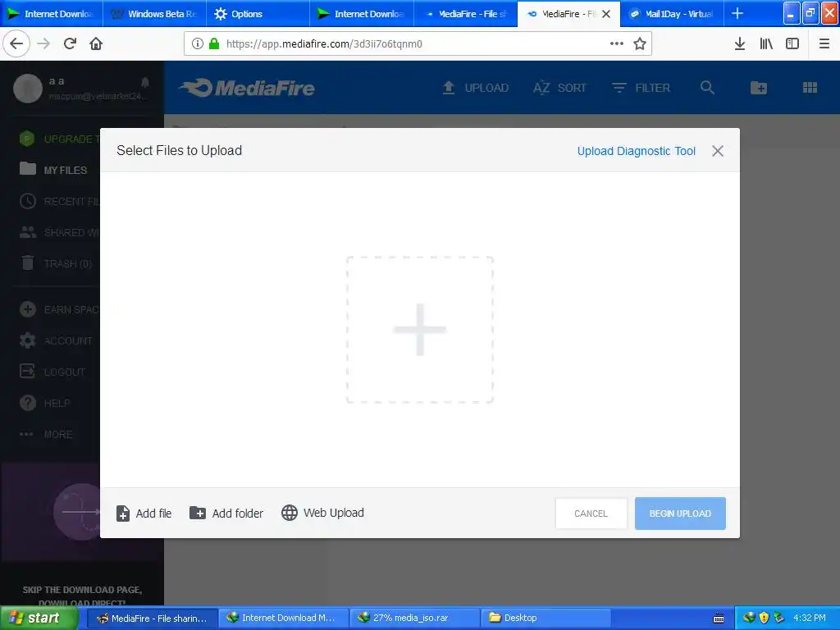Image resolution: width=840 pixels, height=630 pixels.
Task: Switch to the Windows Beta tab
Action: click(155, 14)
